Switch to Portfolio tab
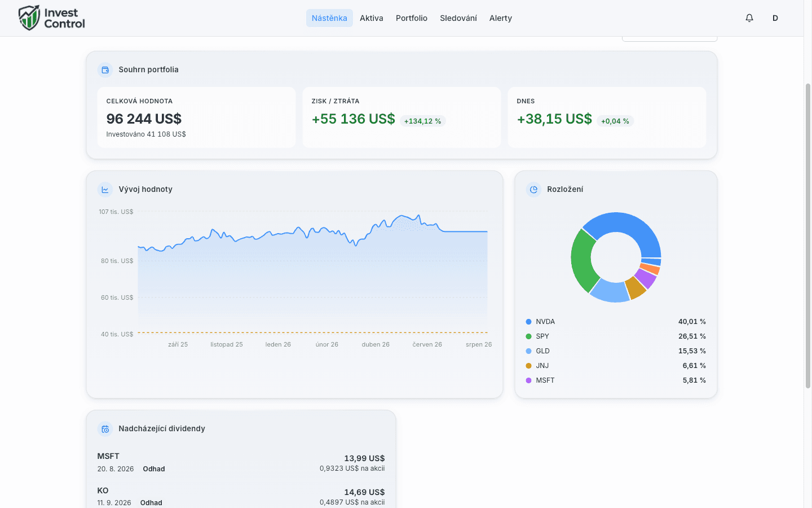 tap(412, 18)
